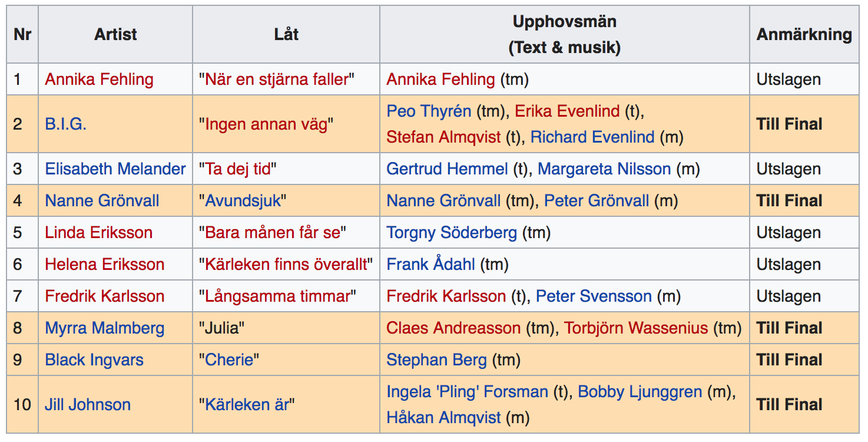
Task: Open Ingela 'Pling' Forsman's page
Action: click(467, 392)
